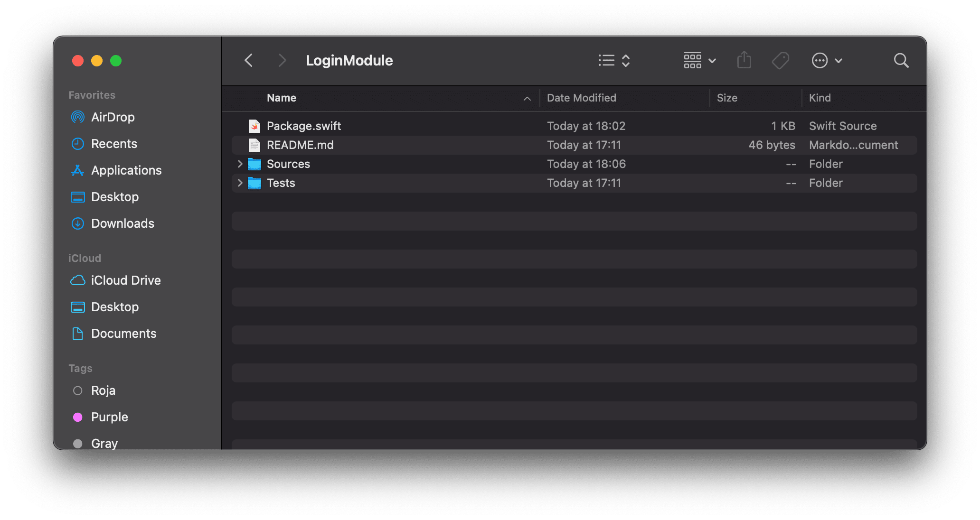
Task: Expand the Tests folder
Action: point(240,183)
